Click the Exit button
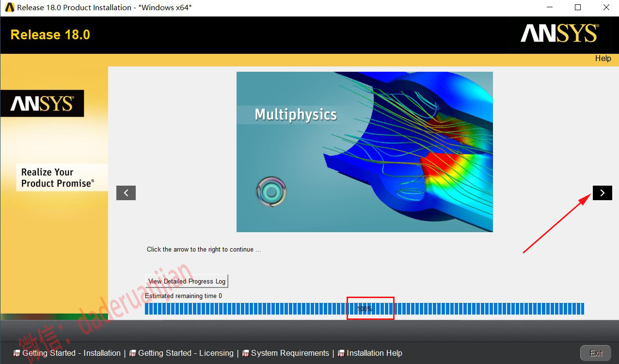Viewport: 619px width, 364px height. [596, 353]
